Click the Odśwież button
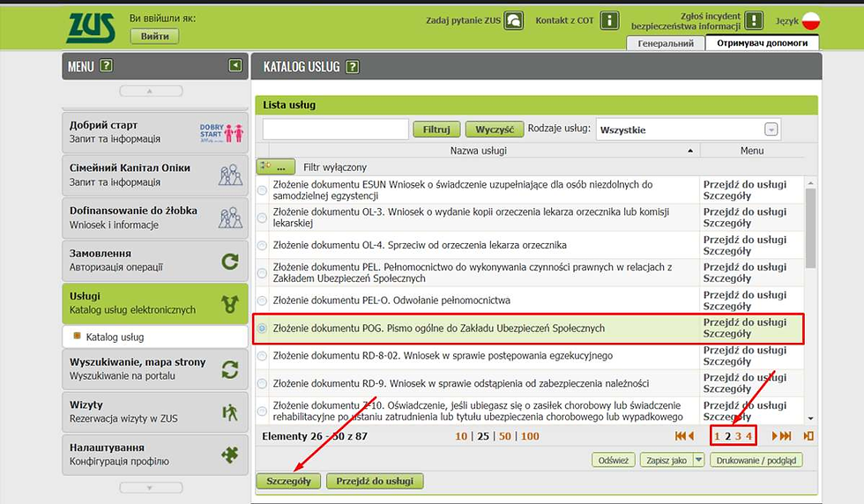 click(x=614, y=460)
